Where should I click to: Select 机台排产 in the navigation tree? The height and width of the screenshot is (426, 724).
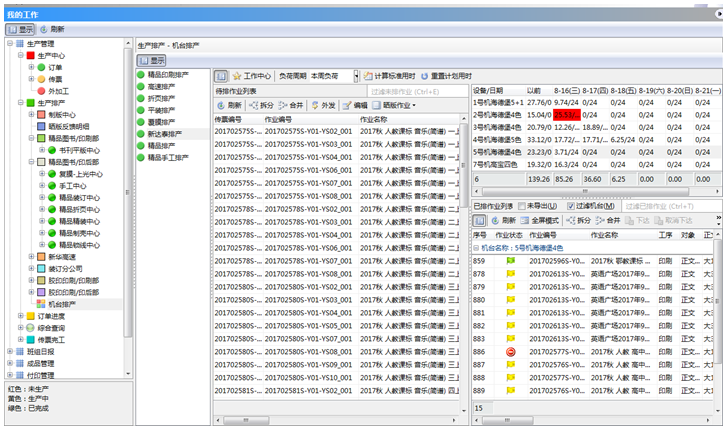[60, 303]
